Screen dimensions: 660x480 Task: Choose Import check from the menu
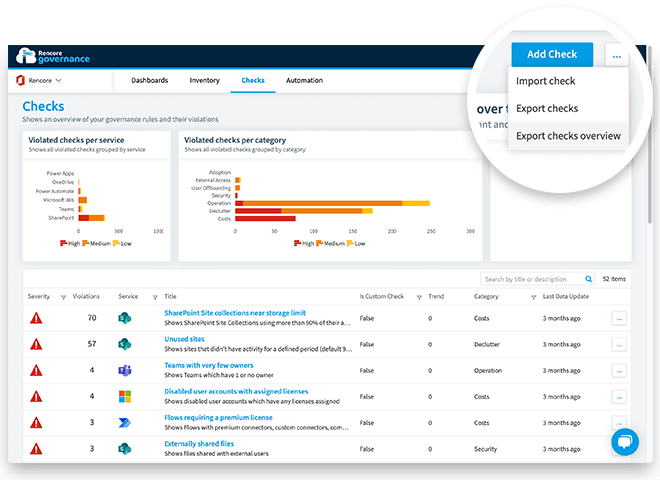point(546,81)
